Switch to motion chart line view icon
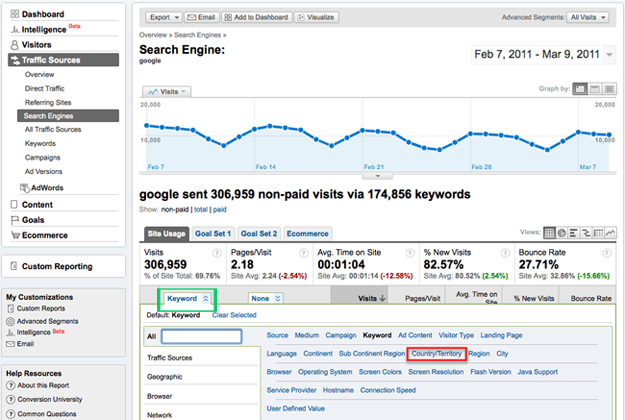The width and height of the screenshot is (625, 420). pos(611,233)
